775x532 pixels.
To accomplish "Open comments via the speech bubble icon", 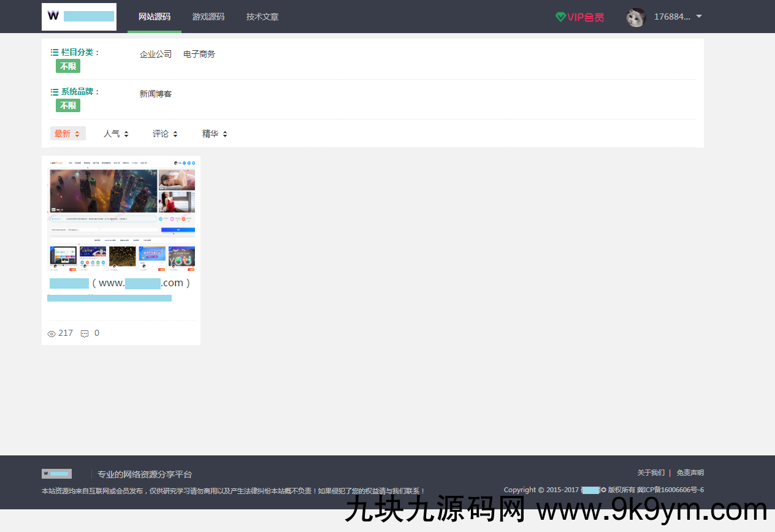I will [85, 333].
